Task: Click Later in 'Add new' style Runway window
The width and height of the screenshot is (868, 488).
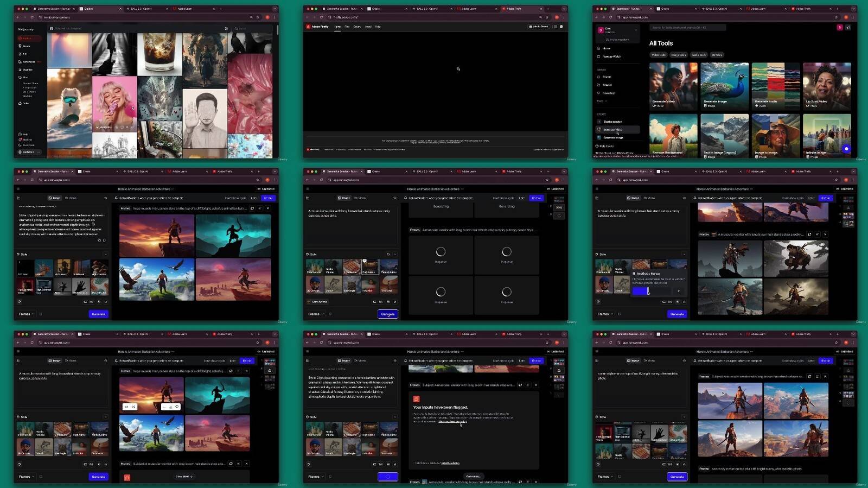Action: coord(254,198)
